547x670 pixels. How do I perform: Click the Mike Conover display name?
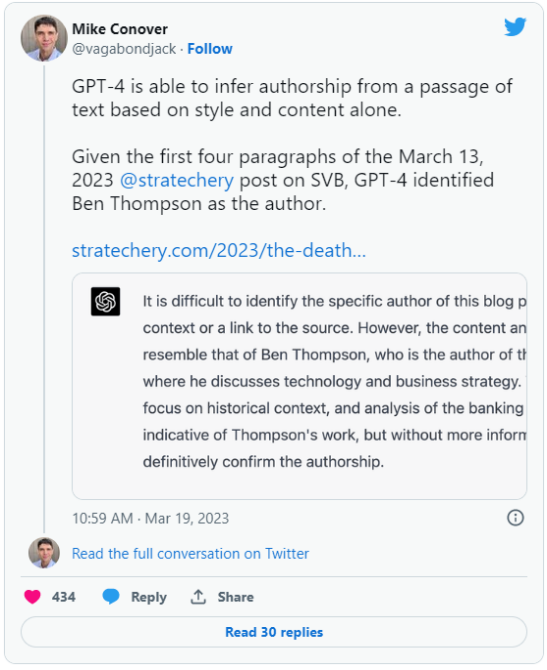click(120, 29)
